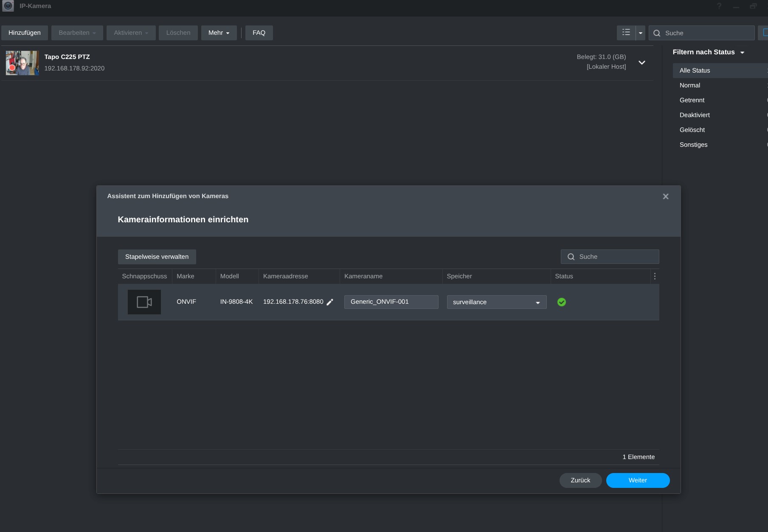Select the Getrennt status filter
Viewport: 768px width, 532px height.
pos(692,100)
